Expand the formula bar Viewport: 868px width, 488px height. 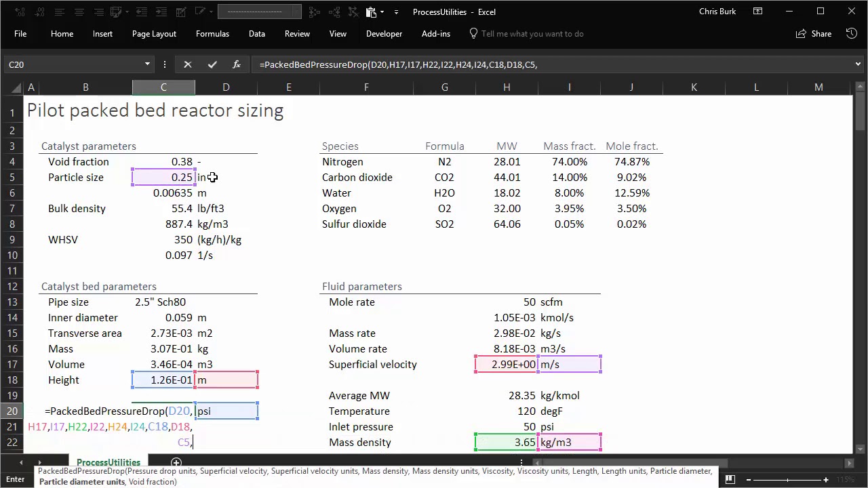point(858,64)
